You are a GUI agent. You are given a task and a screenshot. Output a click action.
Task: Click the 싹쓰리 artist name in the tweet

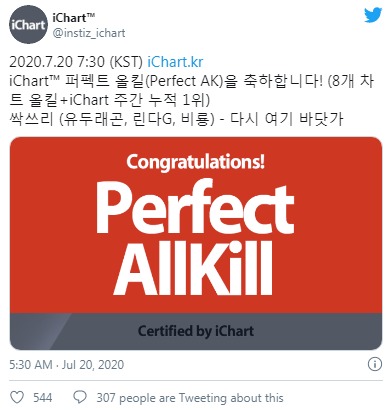coord(31,119)
